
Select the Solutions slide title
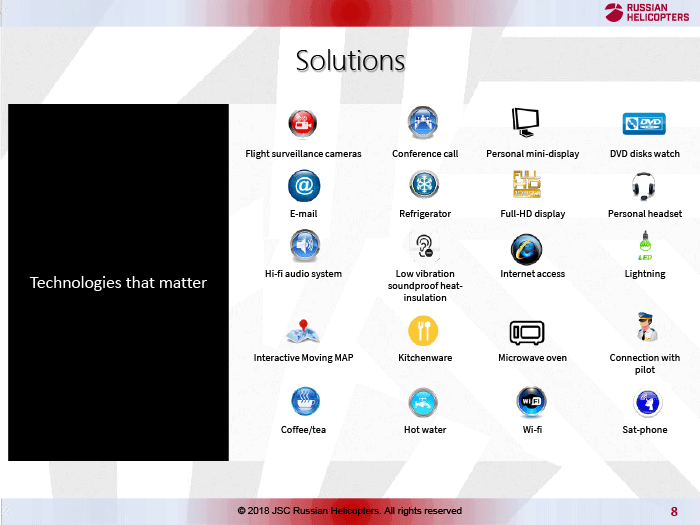(350, 61)
